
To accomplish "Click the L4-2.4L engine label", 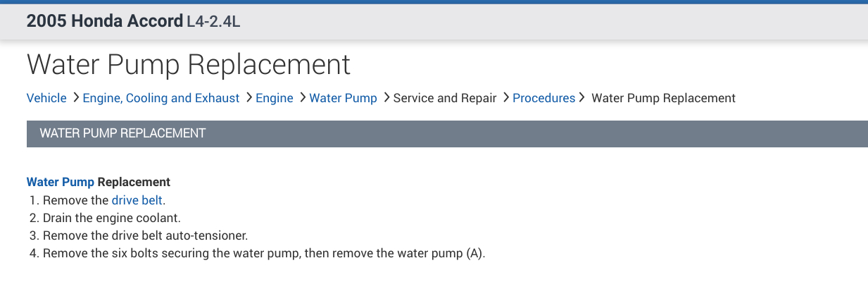I will 214,22.
